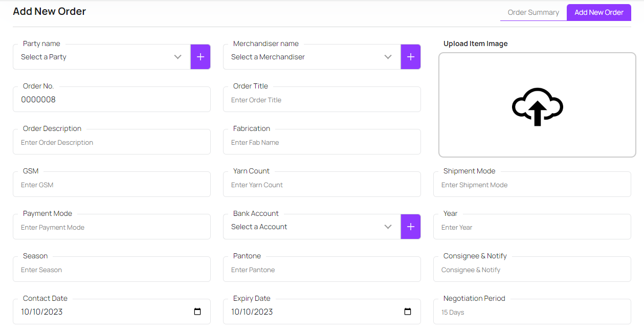Click the plus icon beside Merchandiser name

tap(411, 57)
